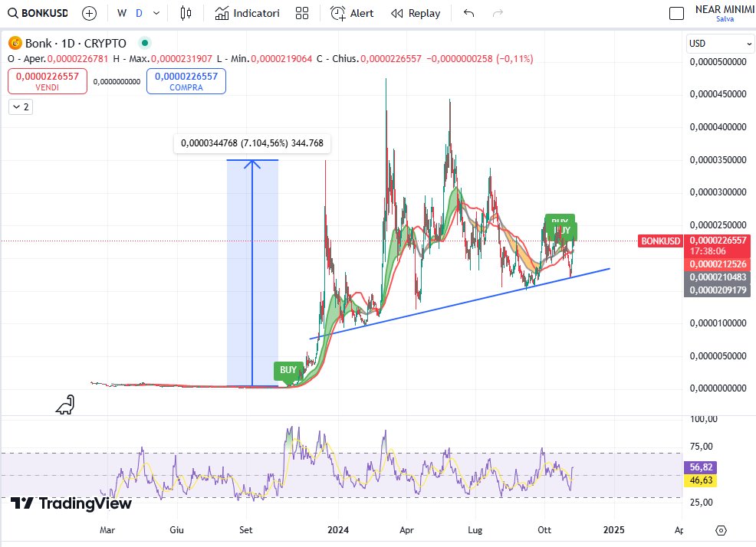Select the lower-left BUY signal label
Viewport: 756px width, 547px height.
(x=288, y=370)
